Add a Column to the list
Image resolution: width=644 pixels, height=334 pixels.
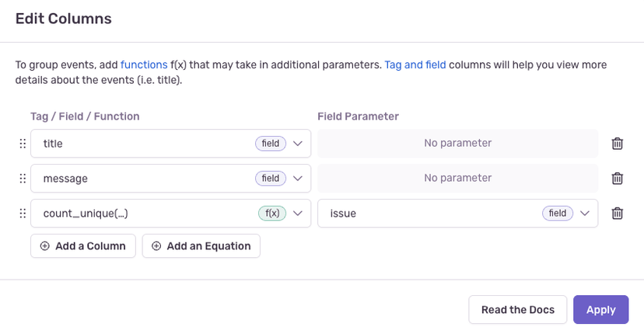[x=83, y=246]
